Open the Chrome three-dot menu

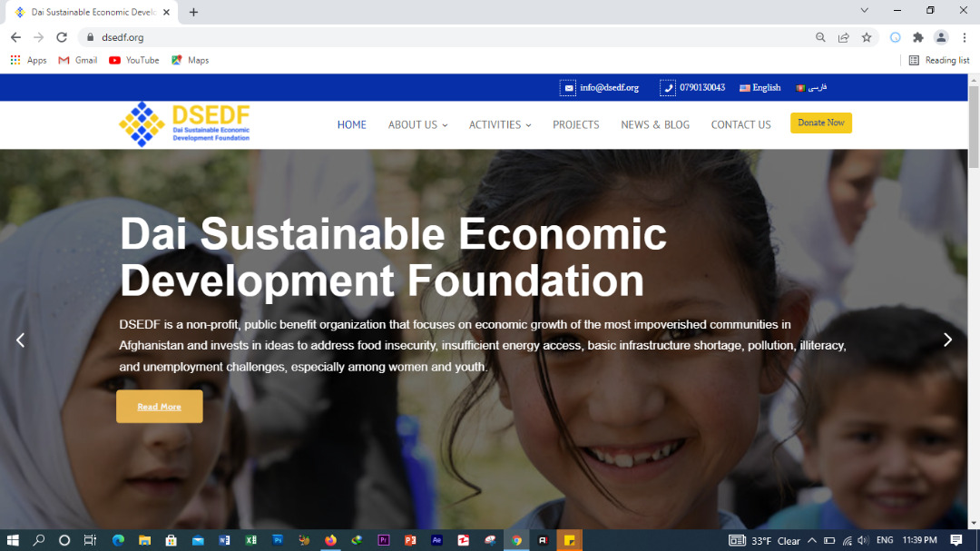[x=965, y=37]
